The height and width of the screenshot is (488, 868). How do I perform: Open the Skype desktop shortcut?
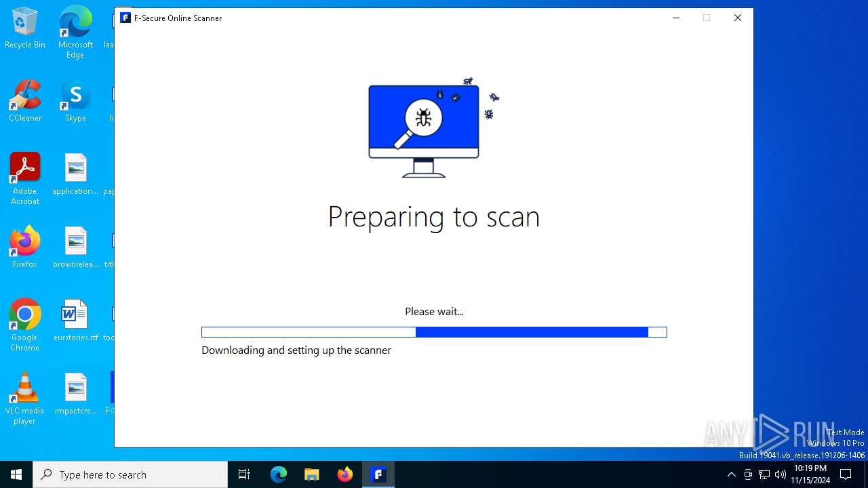[x=75, y=100]
